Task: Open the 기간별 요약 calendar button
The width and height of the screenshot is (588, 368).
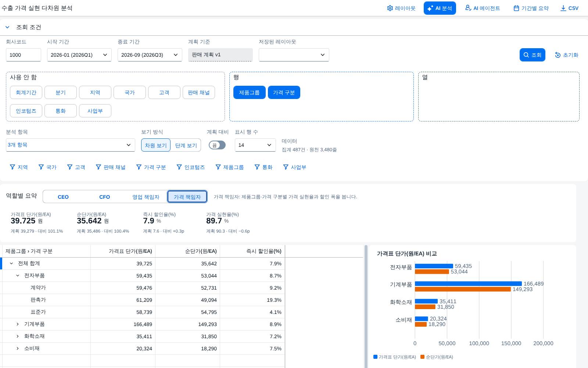Action: [x=531, y=8]
